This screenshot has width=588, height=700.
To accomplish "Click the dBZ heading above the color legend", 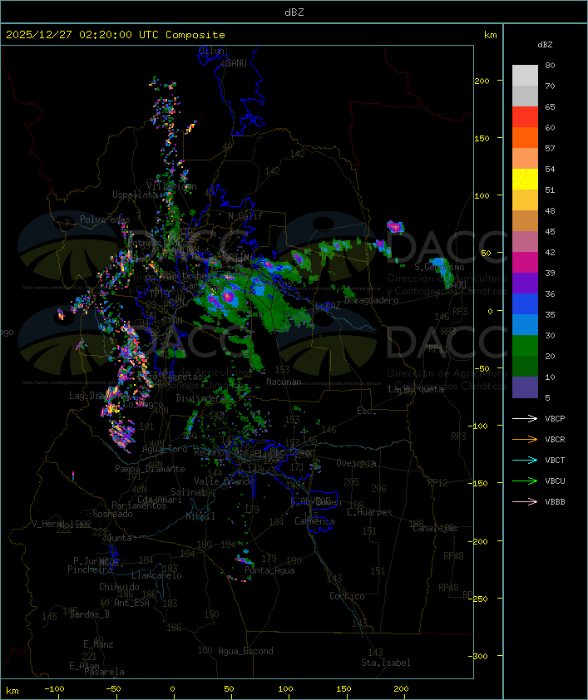I will (x=545, y=45).
